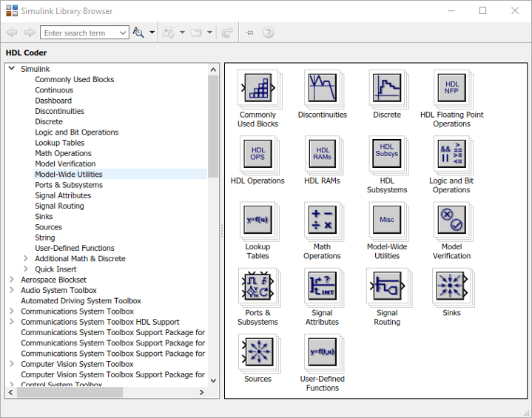Image resolution: width=532 pixels, height=418 pixels.
Task: Select Automated Driving System Toolbox entry
Action: pos(81,301)
